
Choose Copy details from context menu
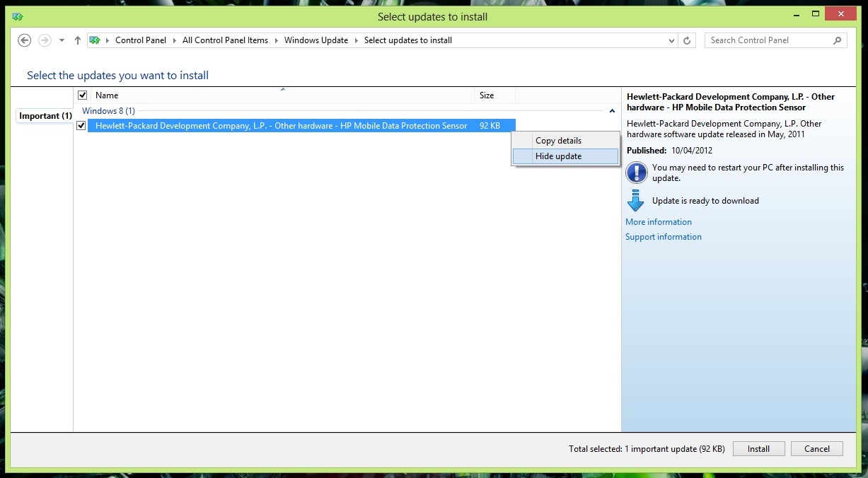point(565,141)
